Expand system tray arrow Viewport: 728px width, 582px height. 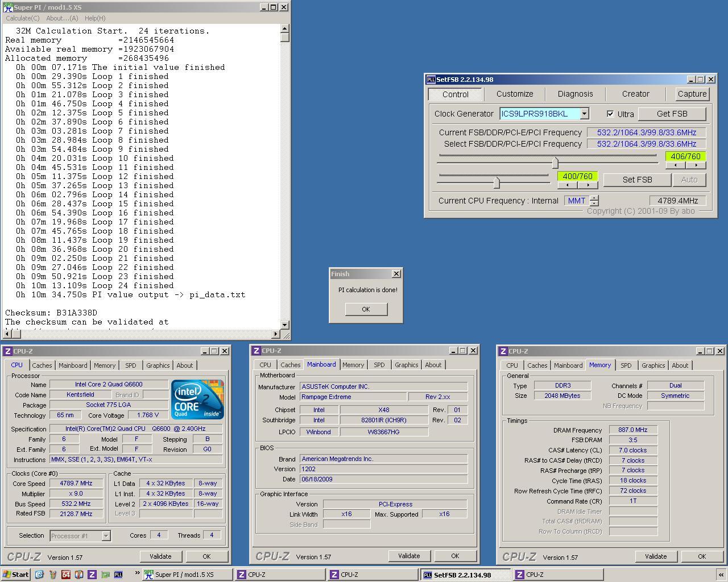click(721, 575)
